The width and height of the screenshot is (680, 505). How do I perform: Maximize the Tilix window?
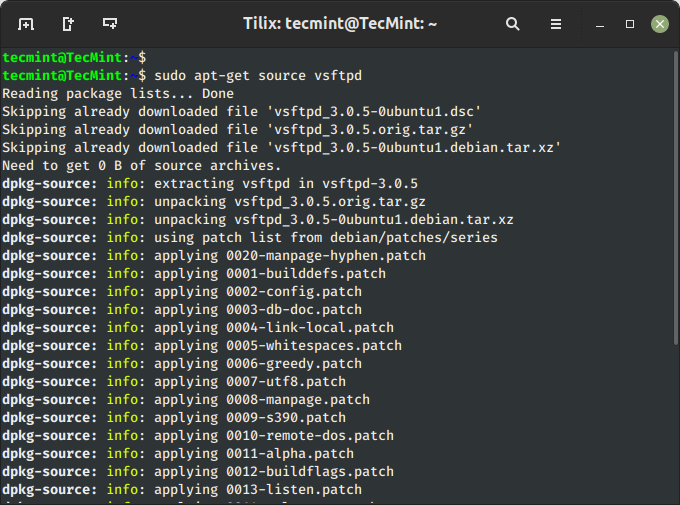click(630, 24)
